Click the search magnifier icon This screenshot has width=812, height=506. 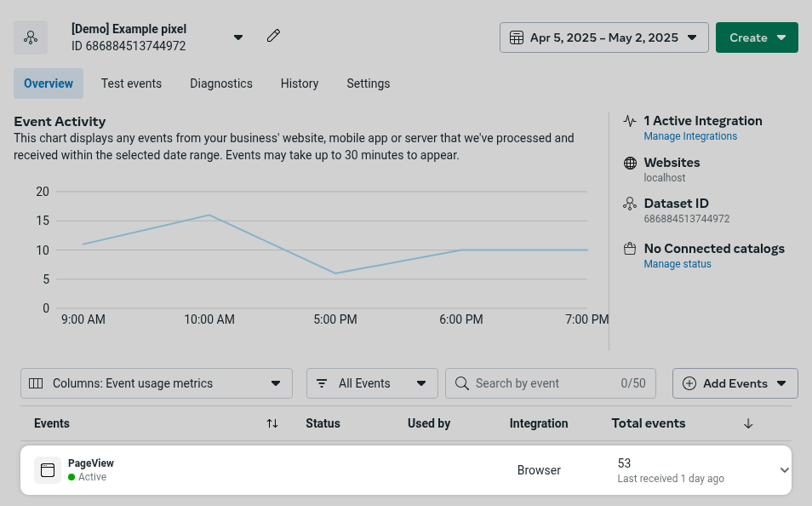pos(461,383)
